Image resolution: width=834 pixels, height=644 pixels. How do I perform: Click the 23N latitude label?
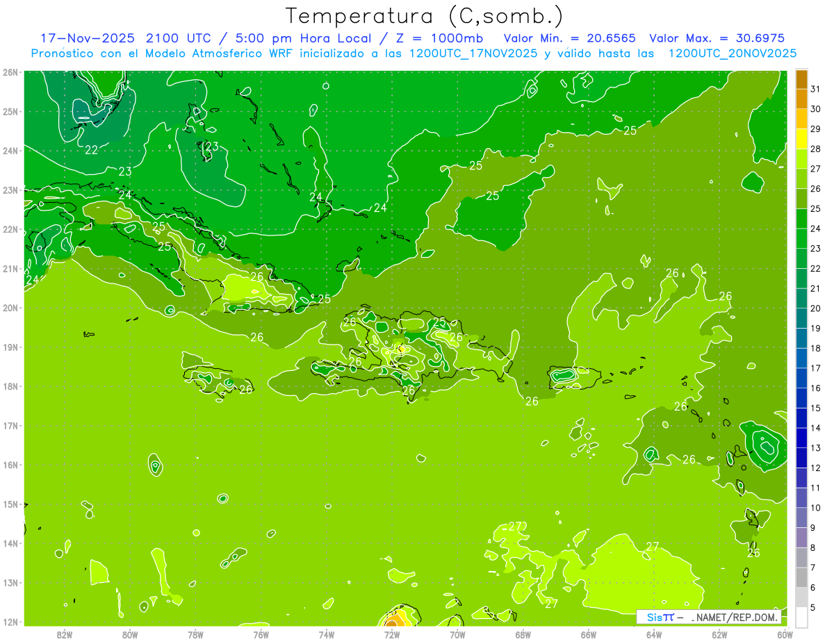coord(10,190)
